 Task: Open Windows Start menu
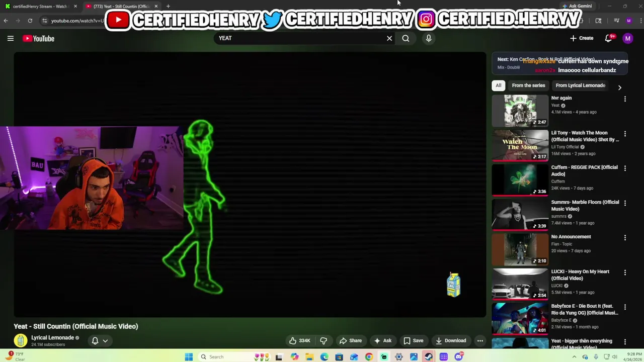tap(189, 357)
